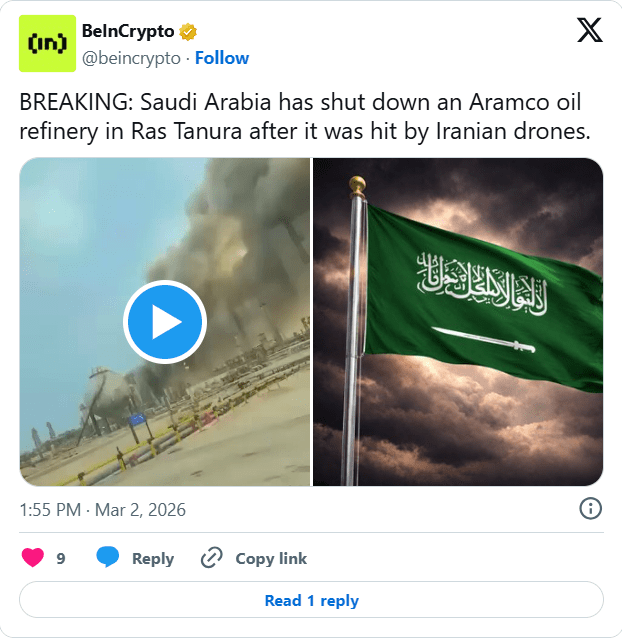Open the Saudi flag image
The image size is (622, 640).
[x=458, y=322]
